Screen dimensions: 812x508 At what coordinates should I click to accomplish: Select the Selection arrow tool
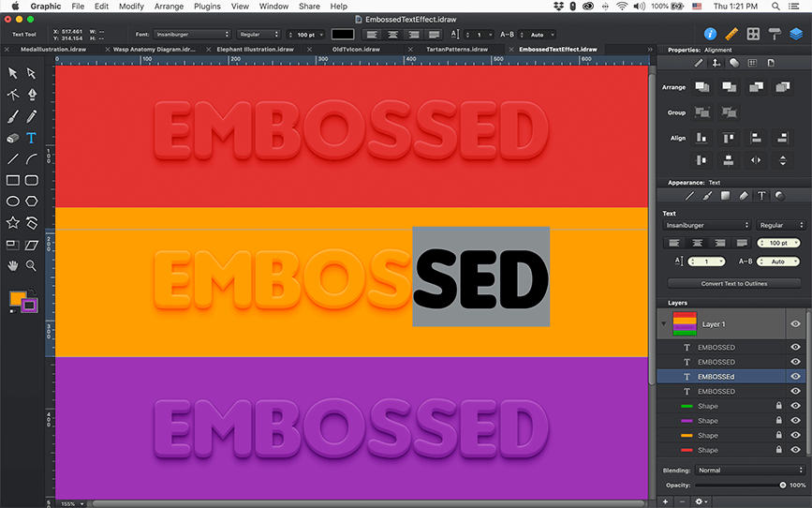tap(13, 73)
